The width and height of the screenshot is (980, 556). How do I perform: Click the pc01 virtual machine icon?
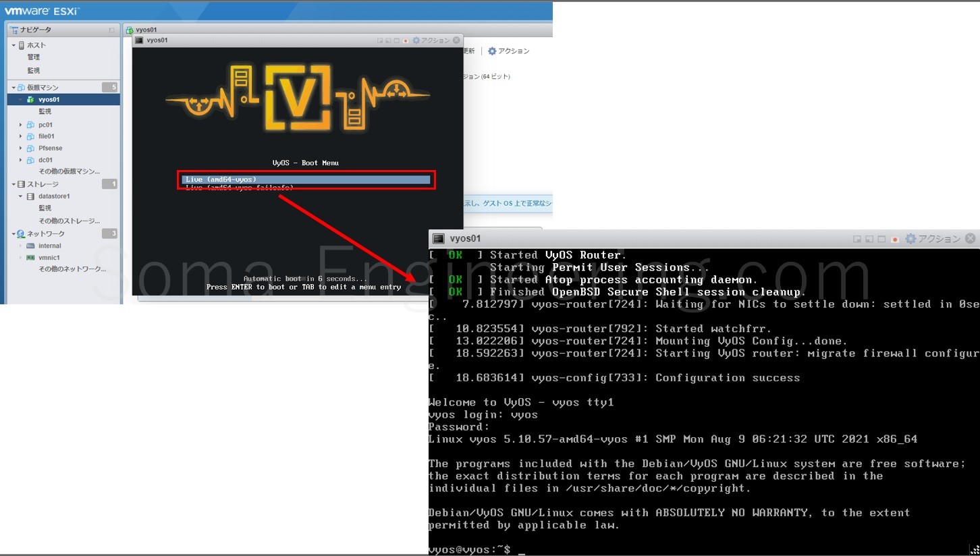pos(30,125)
